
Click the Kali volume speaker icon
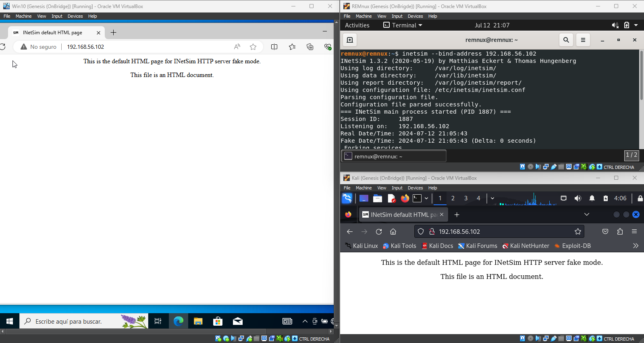coord(578,198)
